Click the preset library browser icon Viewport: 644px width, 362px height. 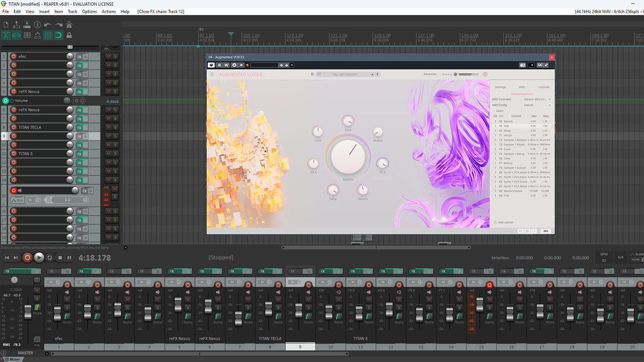tap(313, 74)
